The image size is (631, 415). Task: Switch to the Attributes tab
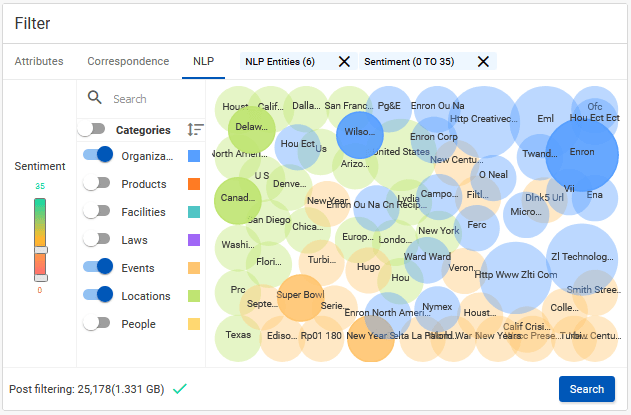click(39, 61)
